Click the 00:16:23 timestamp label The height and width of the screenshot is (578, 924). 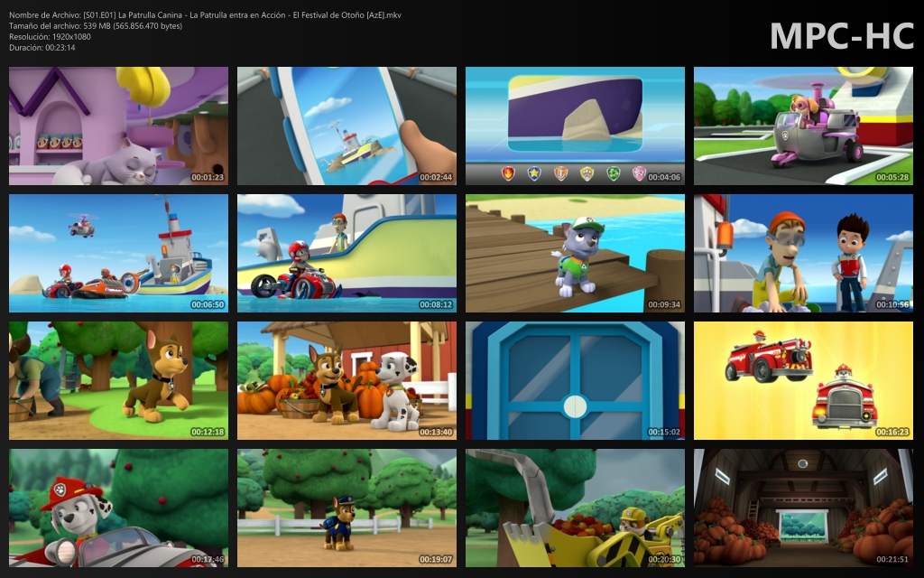pyautogui.click(x=892, y=432)
